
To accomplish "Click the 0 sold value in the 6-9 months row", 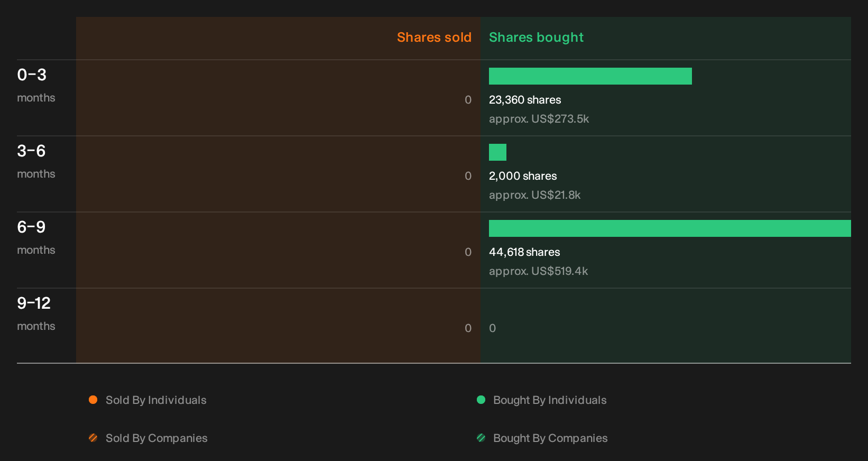I will click(x=468, y=252).
